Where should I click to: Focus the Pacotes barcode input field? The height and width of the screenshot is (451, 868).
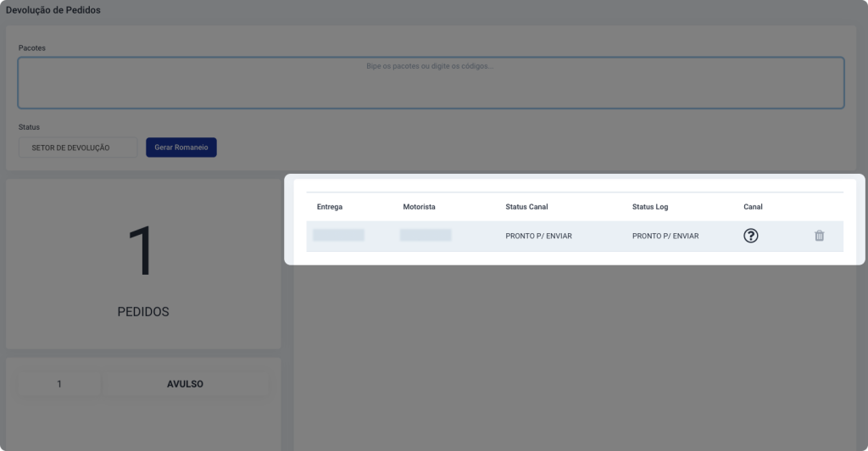(x=431, y=83)
